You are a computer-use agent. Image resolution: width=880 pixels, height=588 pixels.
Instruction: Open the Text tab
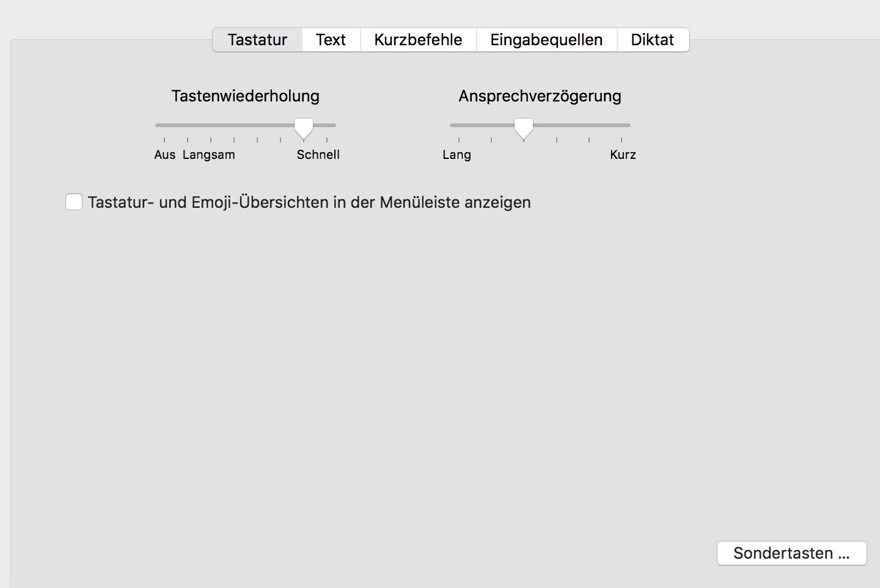point(331,40)
